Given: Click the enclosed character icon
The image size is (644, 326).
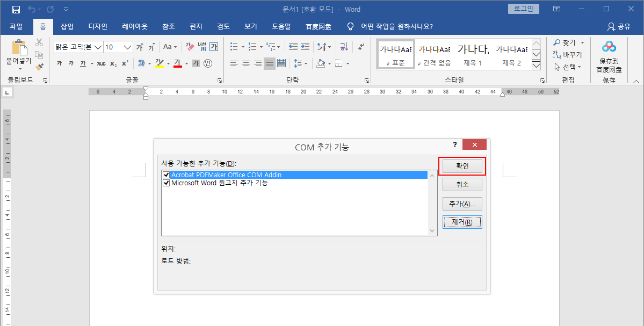Looking at the screenshot, I should coord(208,63).
